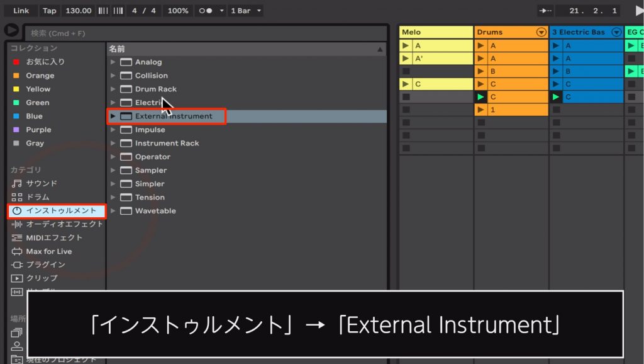The width and height of the screenshot is (644, 364).
Task: Toggle Link sync on
Action: pyautogui.click(x=19, y=10)
